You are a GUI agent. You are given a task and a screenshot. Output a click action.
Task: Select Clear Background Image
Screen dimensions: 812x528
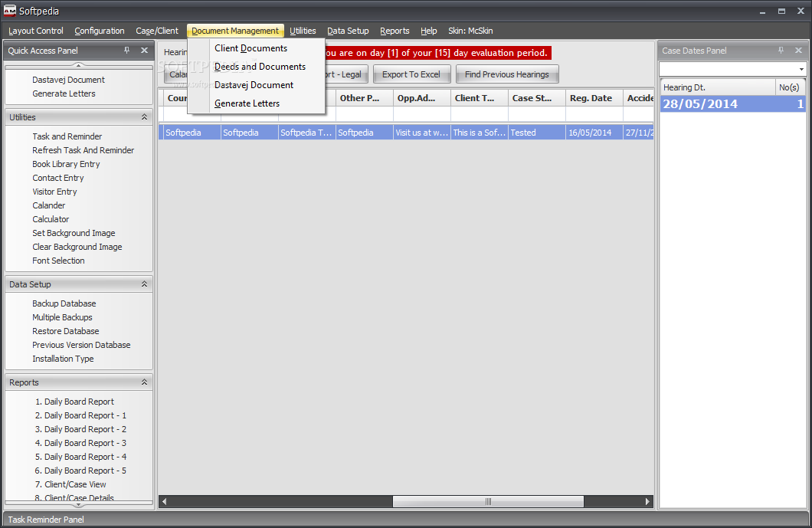pos(77,248)
